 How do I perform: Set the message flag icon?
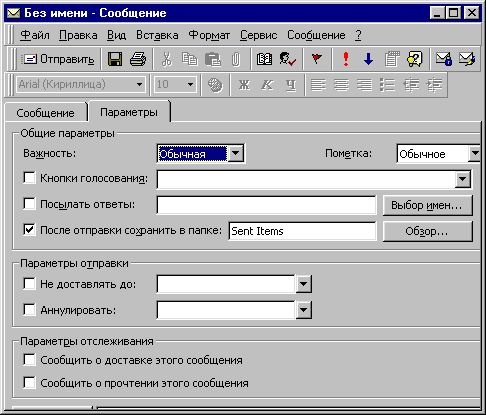317,59
